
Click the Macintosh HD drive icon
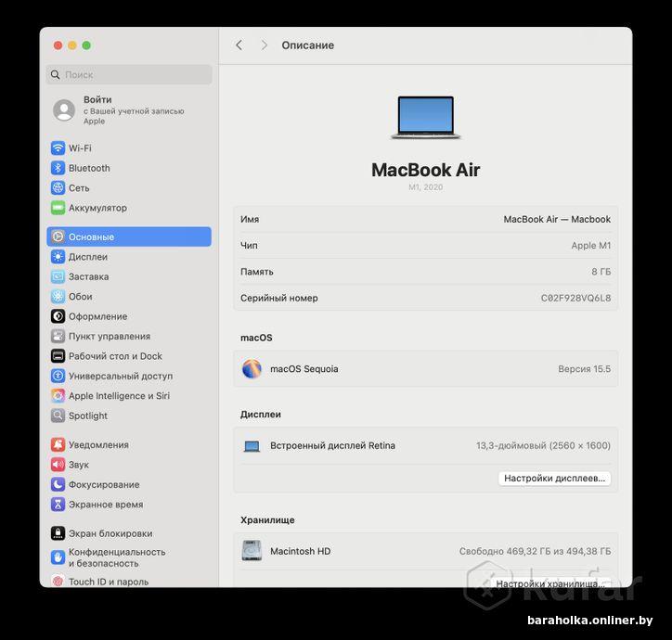pos(252,551)
